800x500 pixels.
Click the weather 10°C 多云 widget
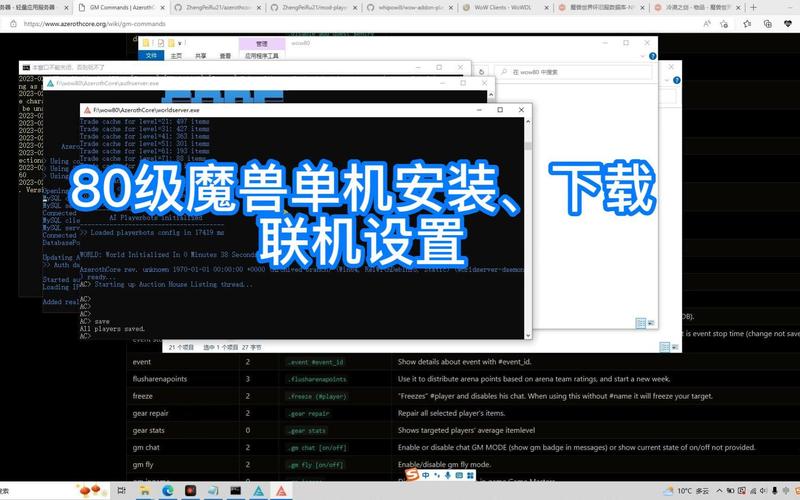click(687, 491)
